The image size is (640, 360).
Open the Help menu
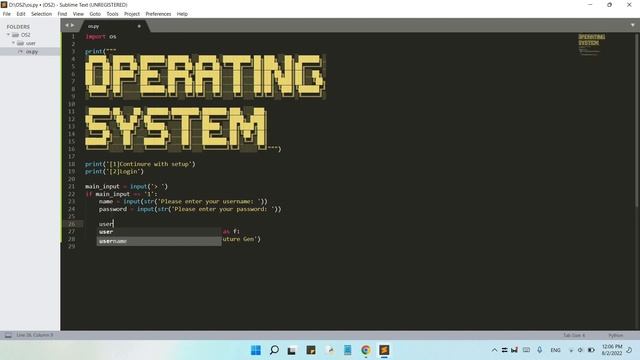tap(182, 14)
